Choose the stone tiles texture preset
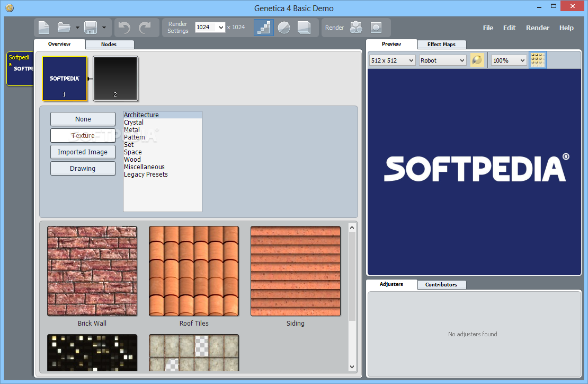588x384 pixels. 194,353
